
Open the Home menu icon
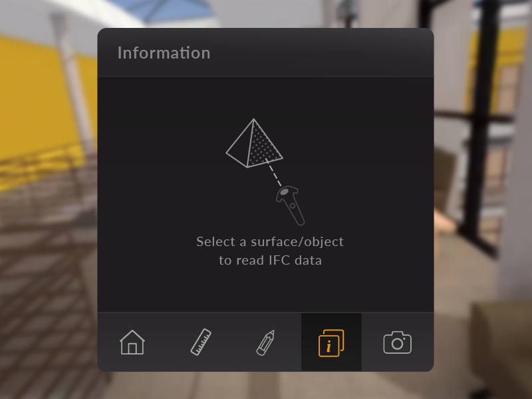pyautogui.click(x=132, y=342)
